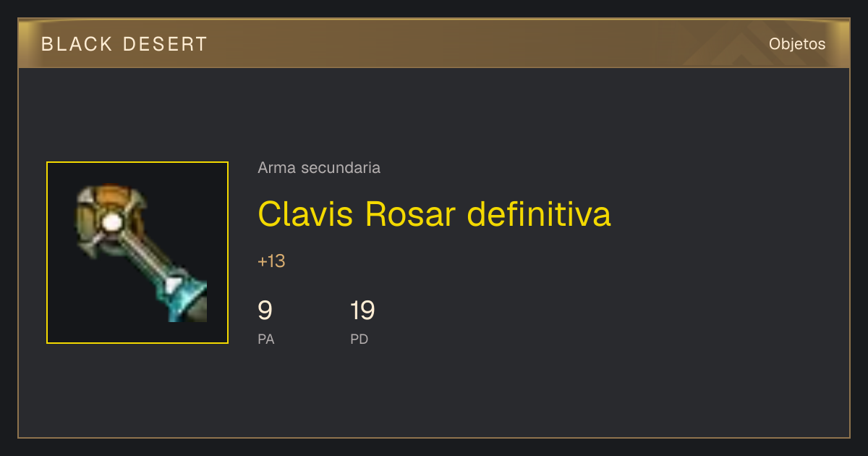868x456 pixels.
Task: Click the PD value 19
Action: pyautogui.click(x=362, y=311)
